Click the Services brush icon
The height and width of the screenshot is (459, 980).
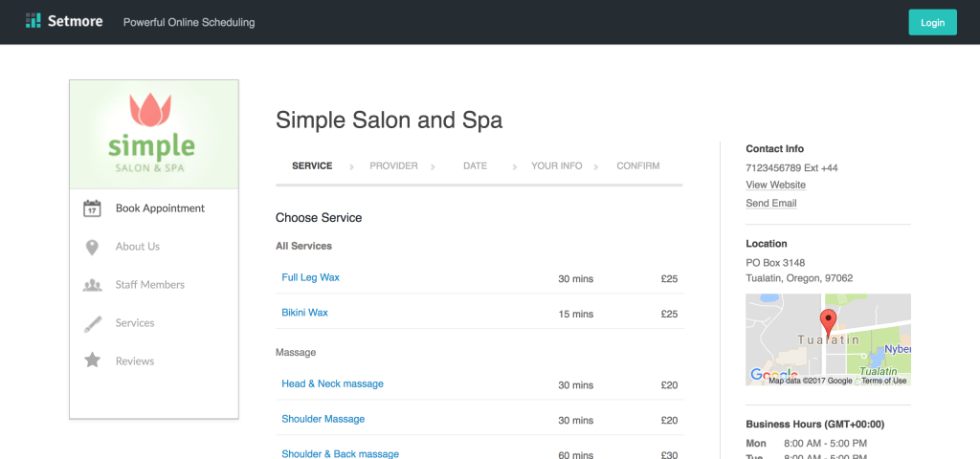point(92,323)
